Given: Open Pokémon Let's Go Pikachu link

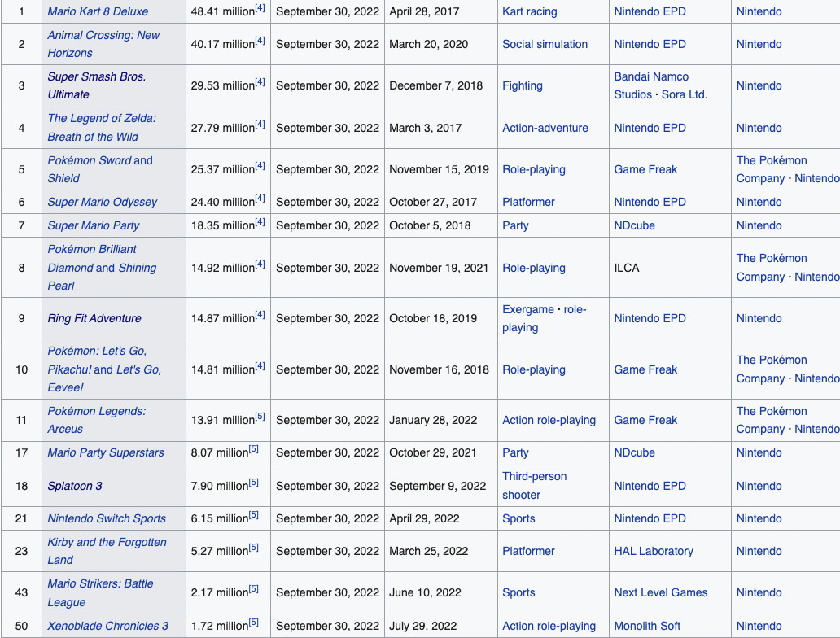Looking at the screenshot, I should click(97, 360).
